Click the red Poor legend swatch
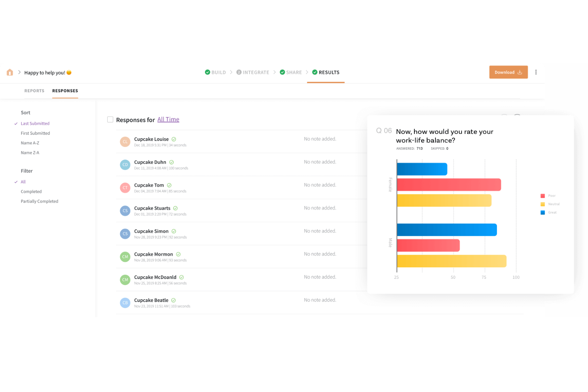This screenshot has height=392, width=588. (542, 195)
